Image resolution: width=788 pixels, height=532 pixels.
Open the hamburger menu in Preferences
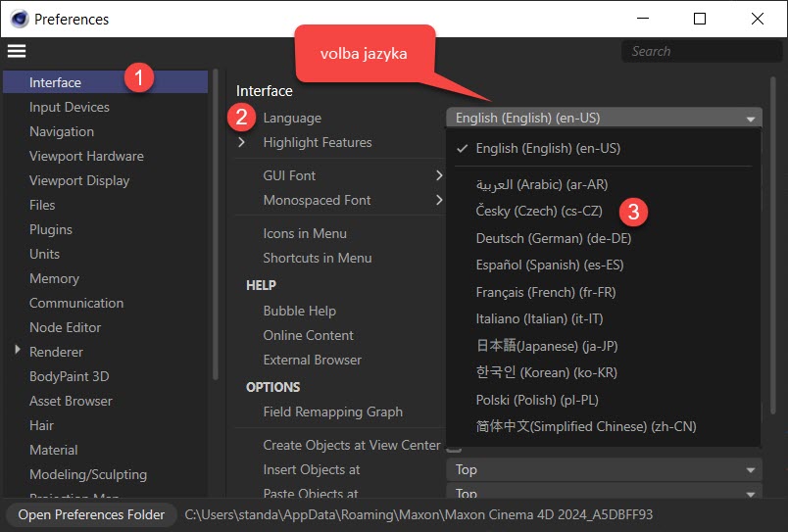(x=17, y=51)
